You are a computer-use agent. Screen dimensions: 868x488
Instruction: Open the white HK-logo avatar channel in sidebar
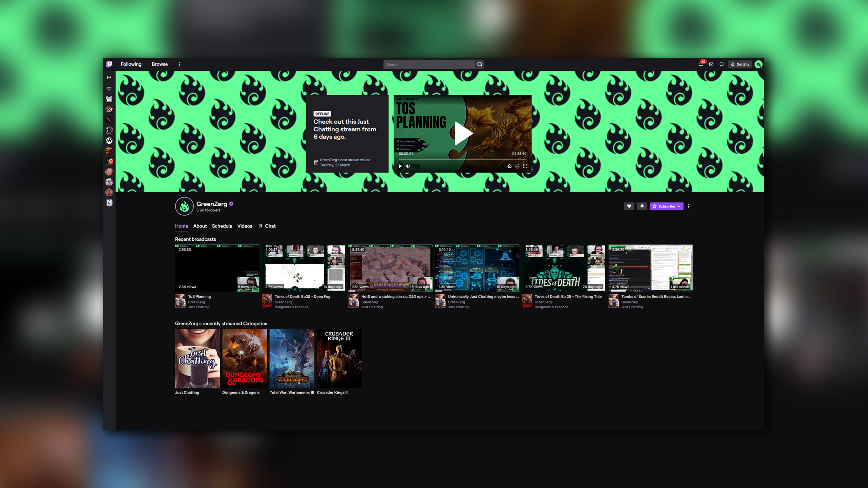(109, 141)
